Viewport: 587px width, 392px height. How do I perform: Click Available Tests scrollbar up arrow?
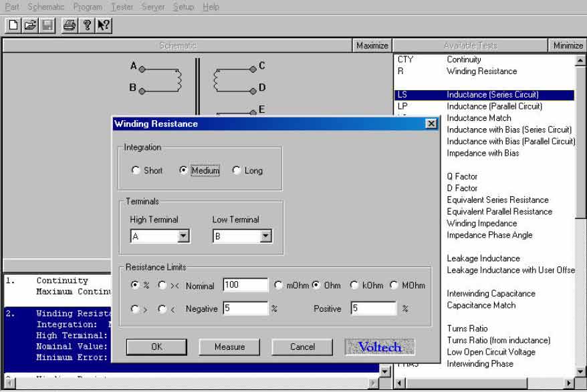pyautogui.click(x=580, y=60)
